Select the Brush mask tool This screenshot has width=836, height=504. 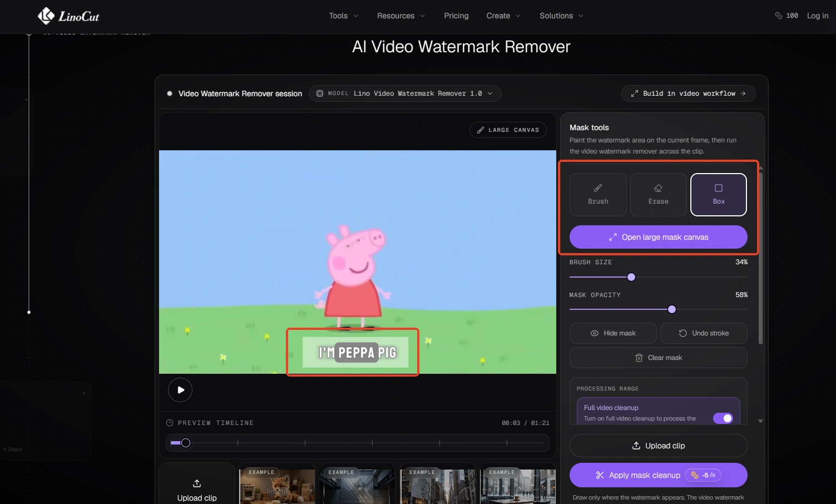(x=598, y=194)
